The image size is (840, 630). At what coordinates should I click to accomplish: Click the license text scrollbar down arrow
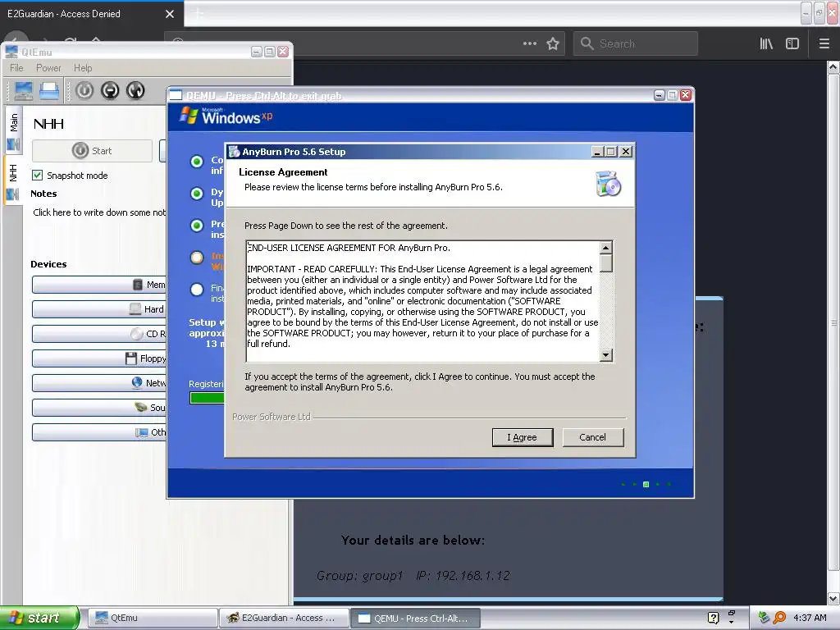coord(606,354)
